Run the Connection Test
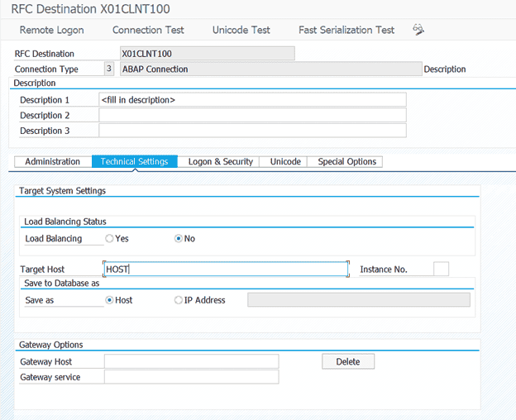516x420 pixels. point(148,30)
